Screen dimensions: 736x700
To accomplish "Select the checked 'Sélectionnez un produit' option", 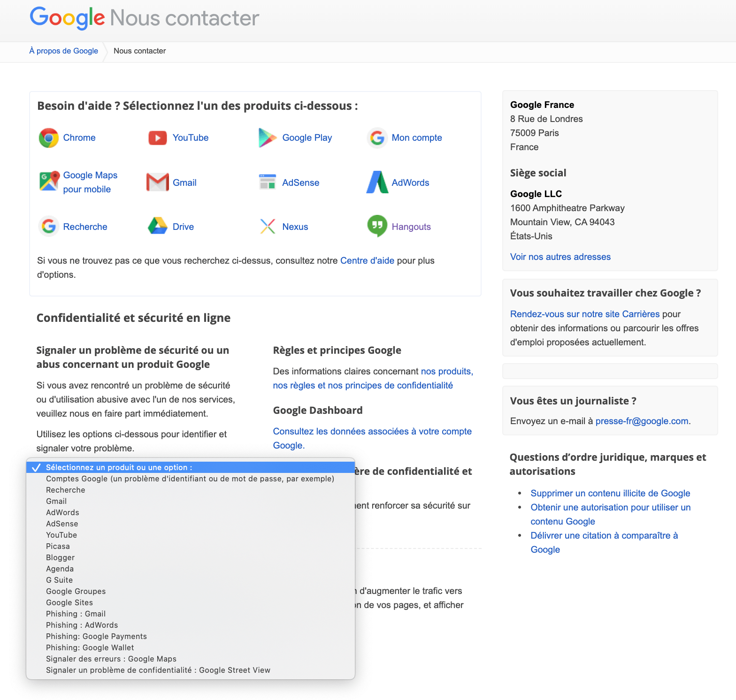I will 119,467.
